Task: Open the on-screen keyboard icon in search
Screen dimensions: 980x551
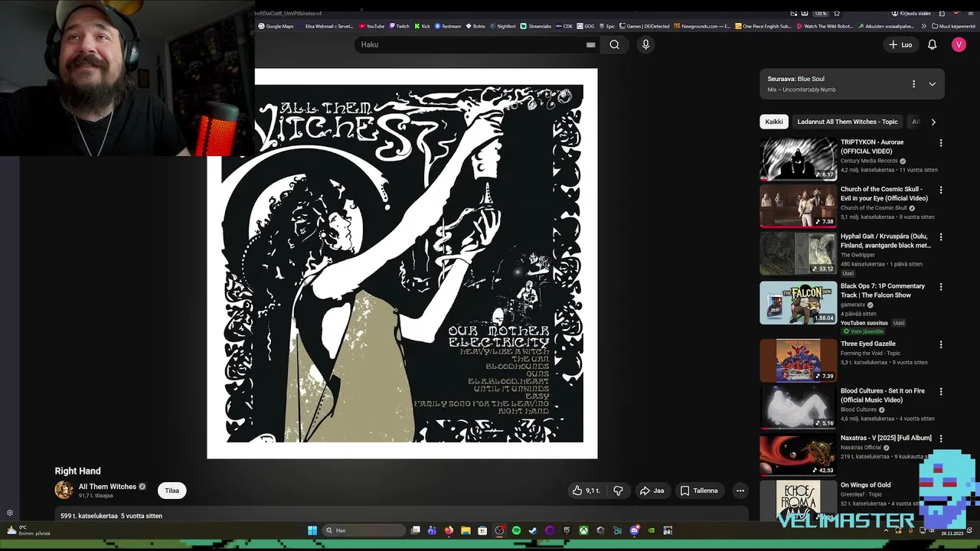Action: point(590,44)
